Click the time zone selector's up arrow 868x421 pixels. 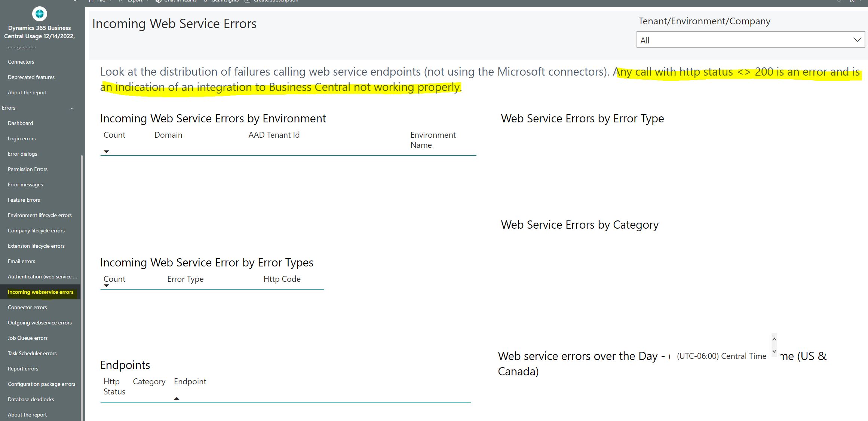coord(774,339)
